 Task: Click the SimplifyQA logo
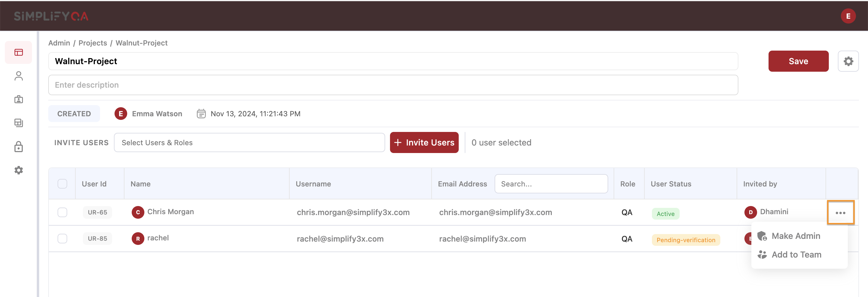pos(51,16)
